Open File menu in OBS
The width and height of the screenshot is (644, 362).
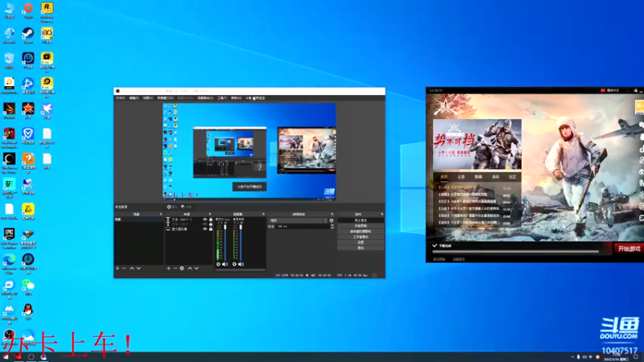coord(120,98)
